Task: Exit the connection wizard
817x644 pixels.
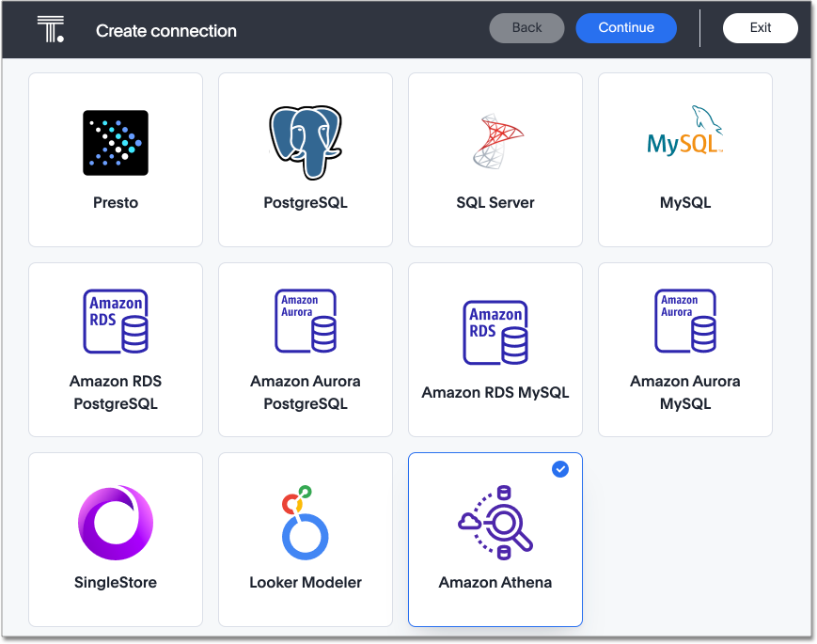Action: pos(760,27)
